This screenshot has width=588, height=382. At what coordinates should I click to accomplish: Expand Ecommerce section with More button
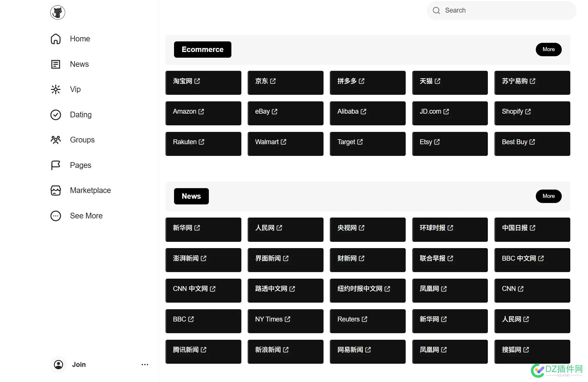548,49
